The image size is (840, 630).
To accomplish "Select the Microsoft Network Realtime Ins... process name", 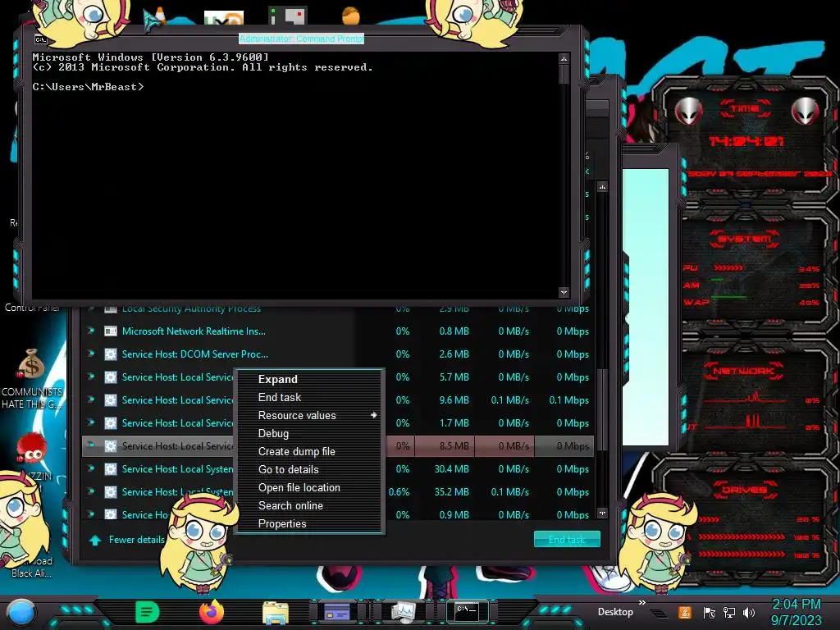I will click(x=194, y=331).
